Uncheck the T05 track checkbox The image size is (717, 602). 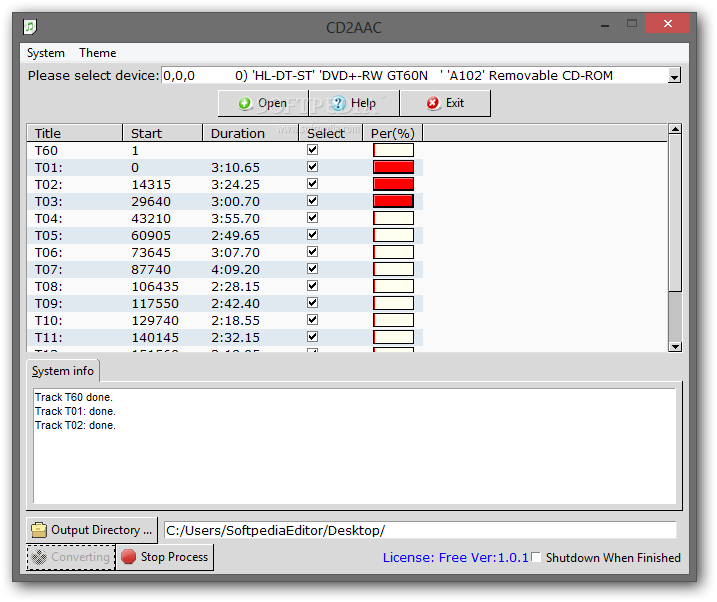[x=312, y=234]
